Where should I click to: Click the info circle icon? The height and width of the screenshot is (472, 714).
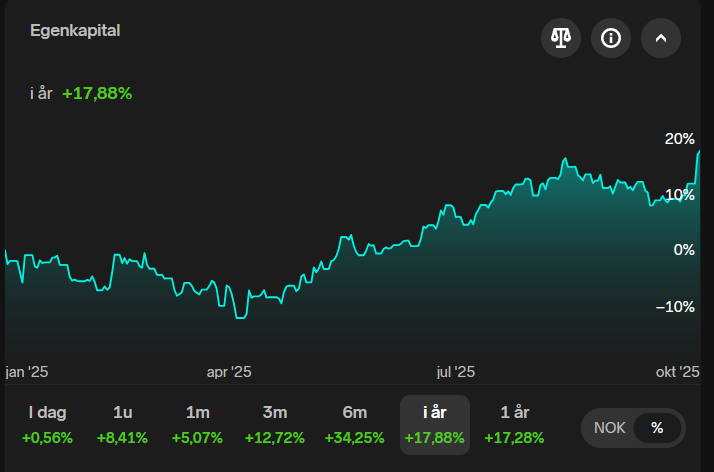tap(610, 39)
